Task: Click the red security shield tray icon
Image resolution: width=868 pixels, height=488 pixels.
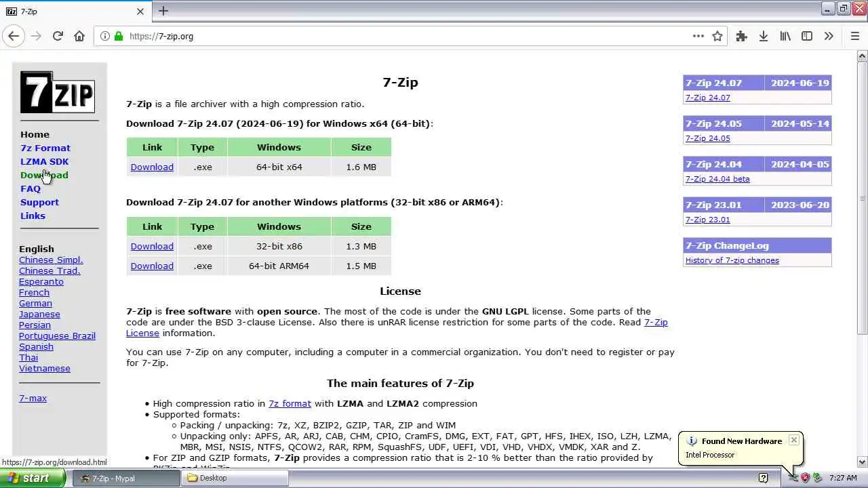Action: [806, 478]
